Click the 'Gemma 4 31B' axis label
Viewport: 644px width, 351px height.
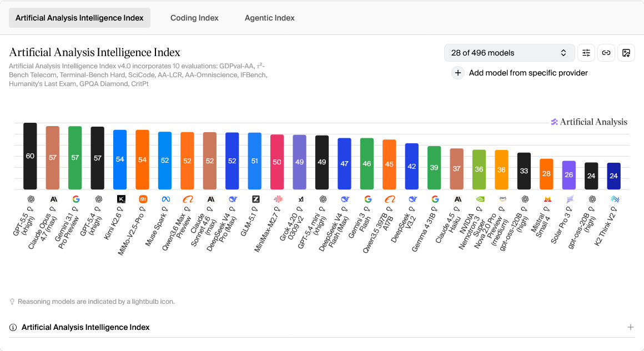tap(425, 232)
